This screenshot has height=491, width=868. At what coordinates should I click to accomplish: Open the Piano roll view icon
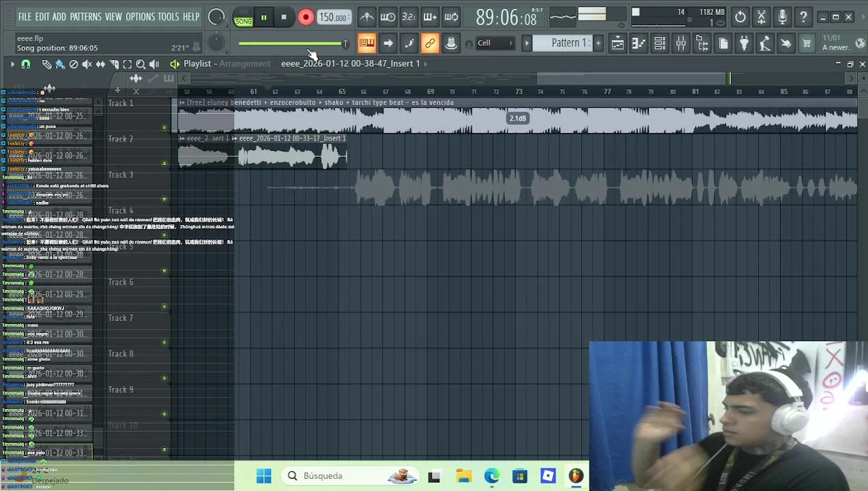click(639, 44)
